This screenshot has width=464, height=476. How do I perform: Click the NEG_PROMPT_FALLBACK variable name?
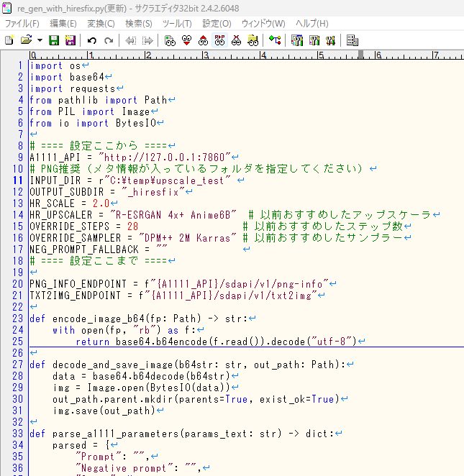pyautogui.click(x=84, y=250)
